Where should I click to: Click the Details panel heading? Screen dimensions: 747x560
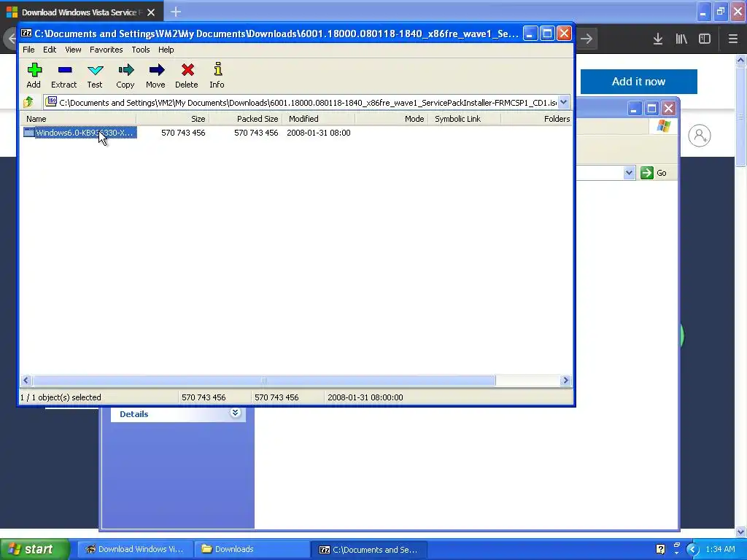[x=134, y=414]
